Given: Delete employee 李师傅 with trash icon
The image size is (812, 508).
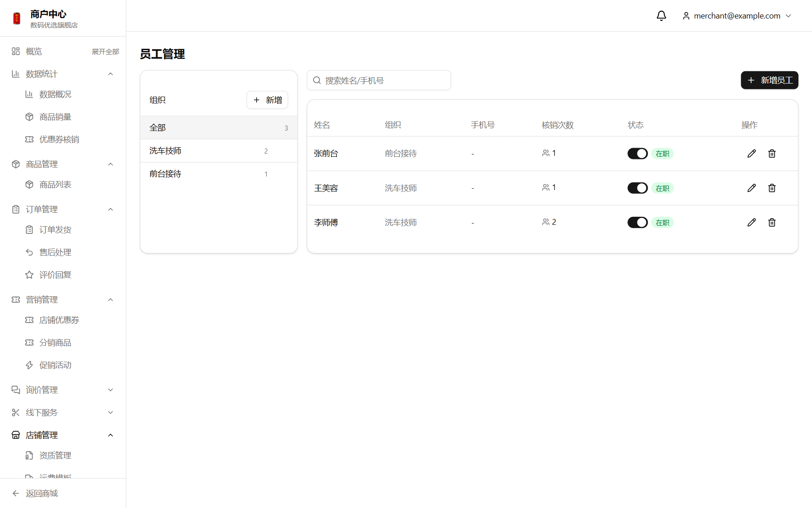Looking at the screenshot, I should [x=772, y=222].
